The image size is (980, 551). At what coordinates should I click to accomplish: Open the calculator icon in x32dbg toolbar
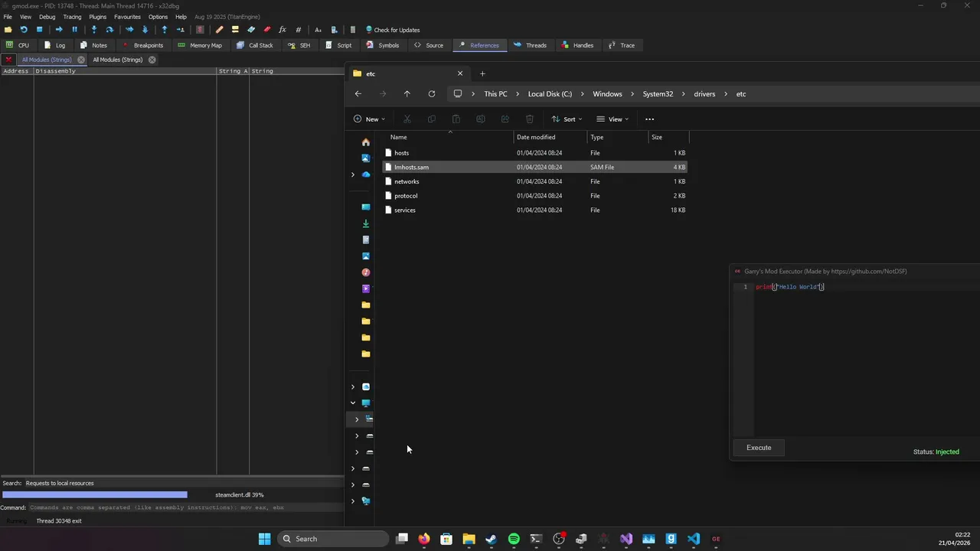click(352, 30)
